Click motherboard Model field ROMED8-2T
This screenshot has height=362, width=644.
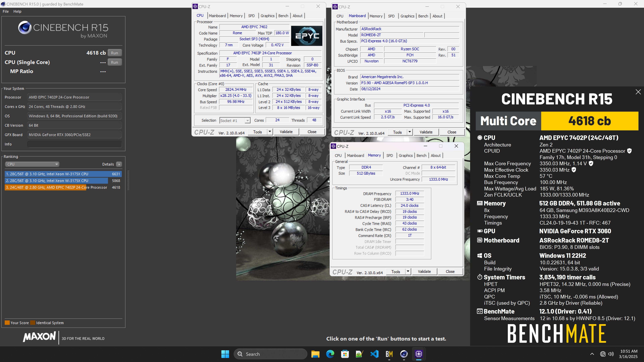pos(392,35)
